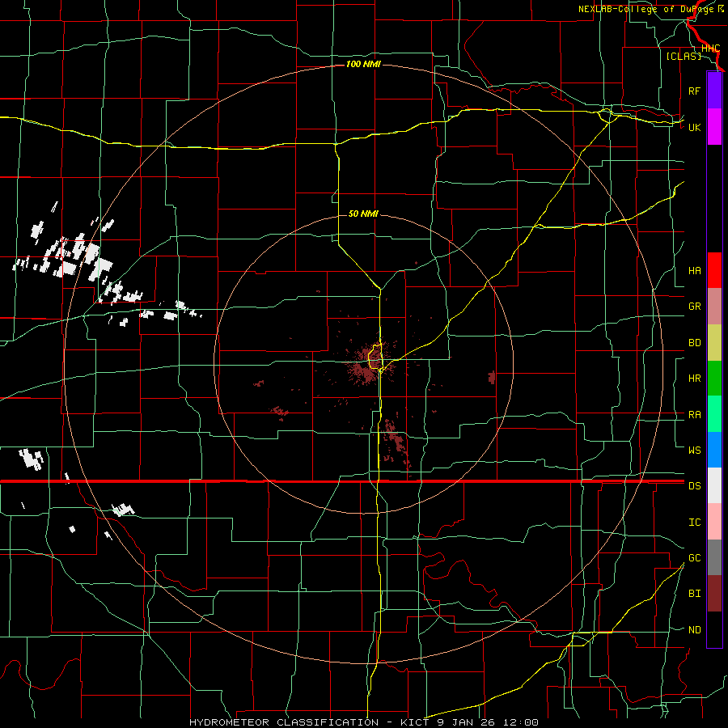
Task: Click the RF purple legend swatch
Action: (714, 91)
